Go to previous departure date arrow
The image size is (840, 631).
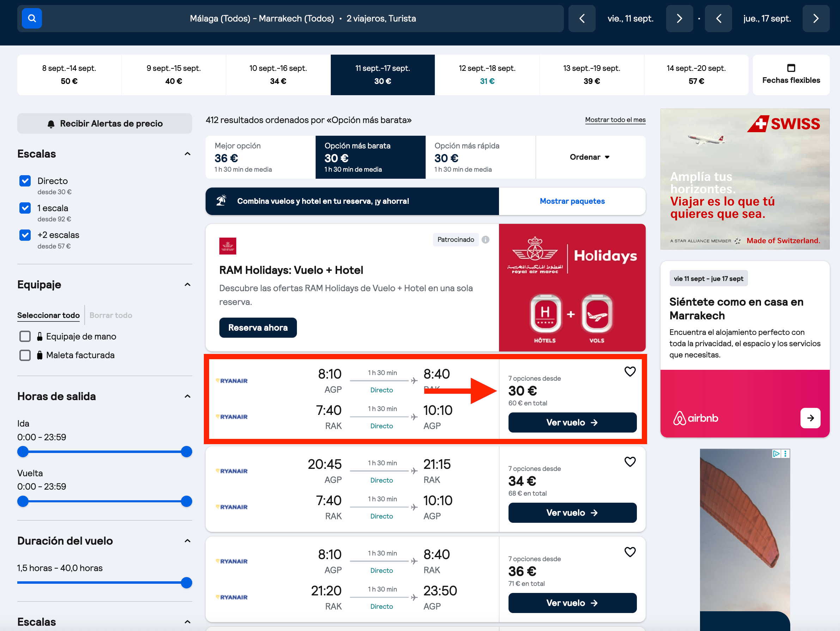(x=582, y=18)
